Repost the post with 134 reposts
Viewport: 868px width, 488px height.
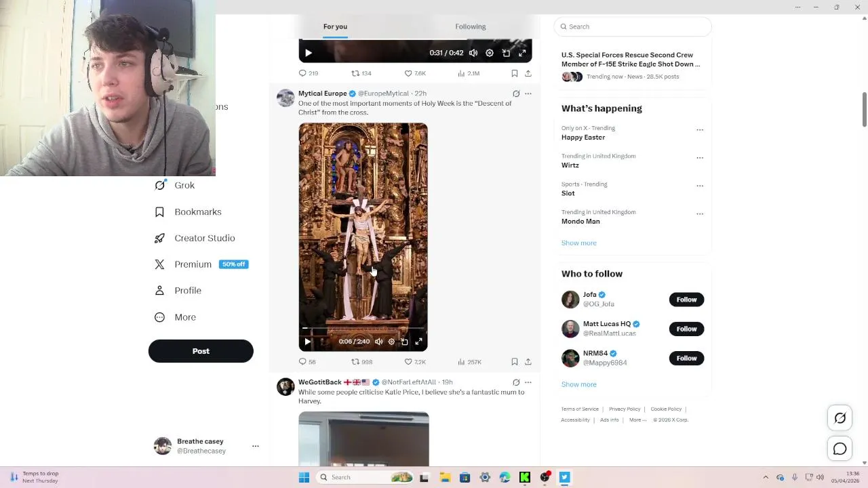(x=361, y=73)
